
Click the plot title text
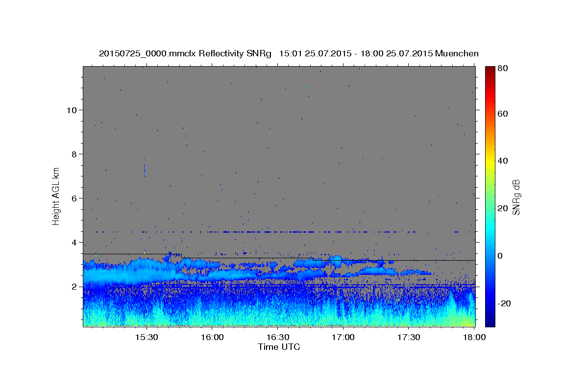point(289,54)
